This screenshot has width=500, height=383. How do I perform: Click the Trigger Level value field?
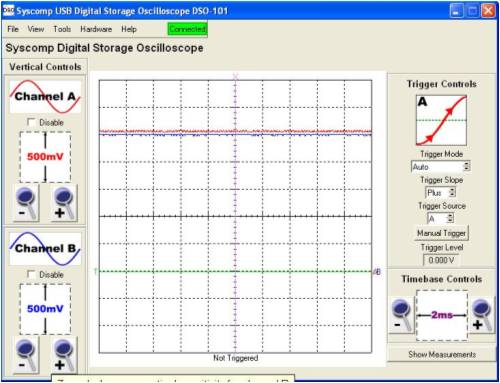pos(441,260)
